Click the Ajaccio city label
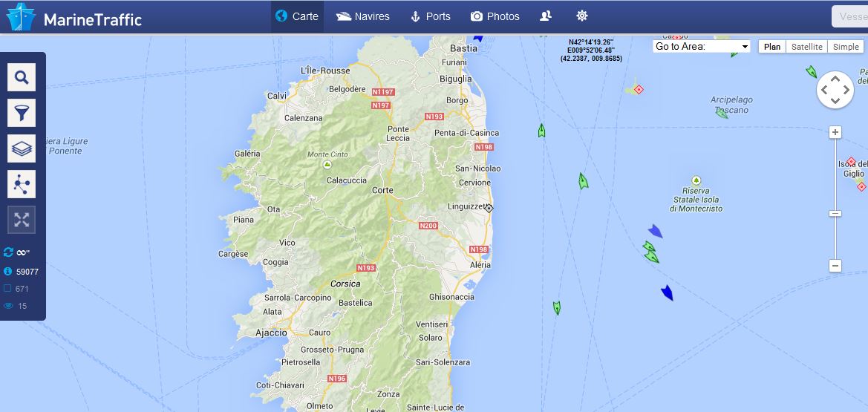868x412 pixels. coord(271,333)
